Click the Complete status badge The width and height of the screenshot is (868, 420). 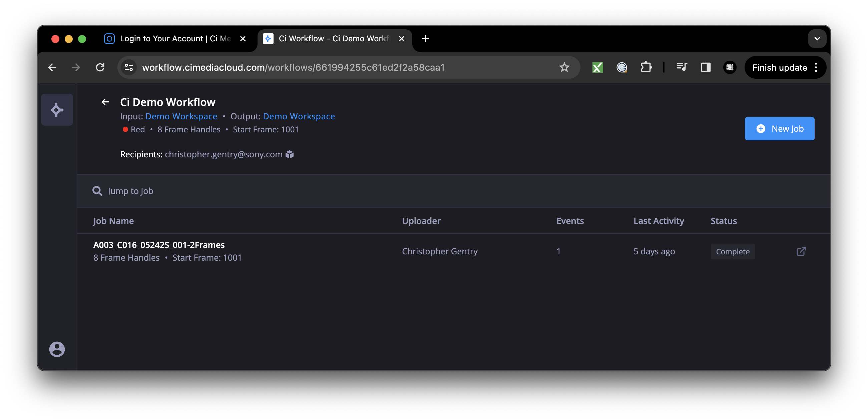733,252
